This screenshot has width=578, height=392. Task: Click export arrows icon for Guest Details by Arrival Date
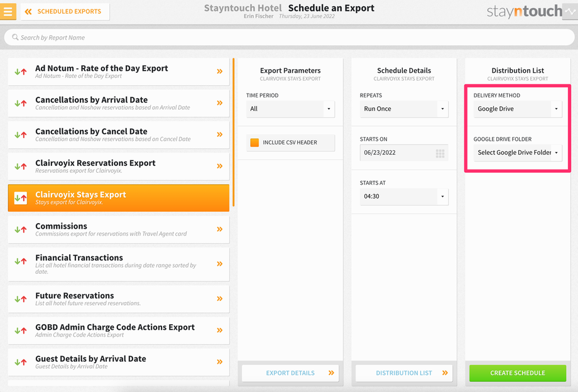pyautogui.click(x=21, y=362)
